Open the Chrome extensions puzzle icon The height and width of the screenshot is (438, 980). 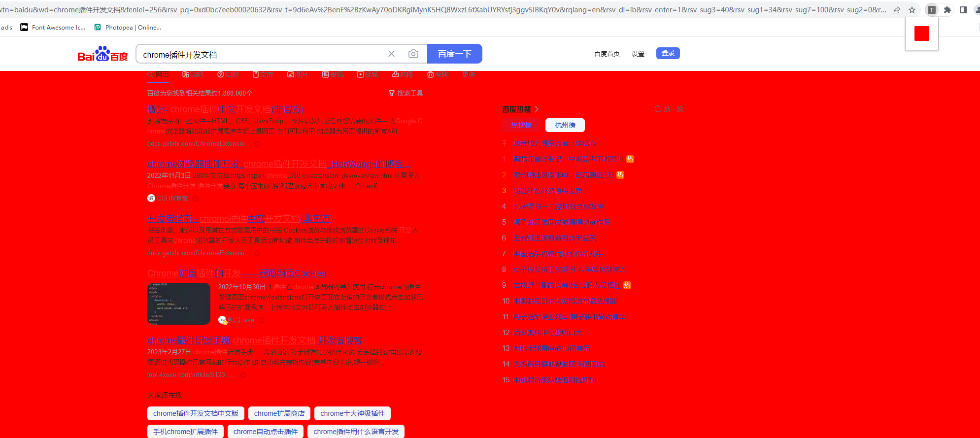point(947,10)
